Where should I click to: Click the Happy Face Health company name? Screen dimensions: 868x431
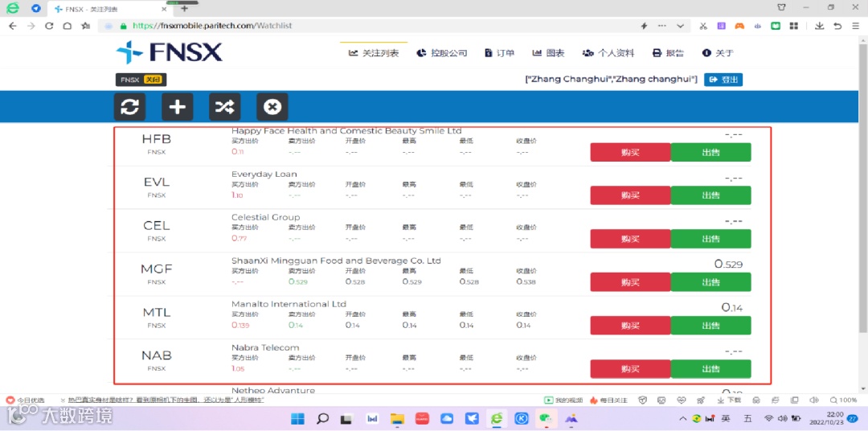[x=346, y=131]
